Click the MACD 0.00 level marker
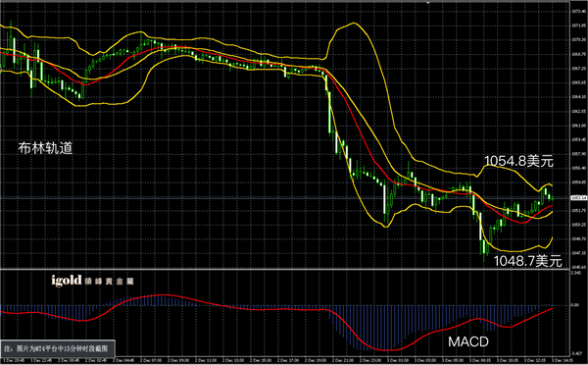This screenshot has height=365, width=588. 575,305
